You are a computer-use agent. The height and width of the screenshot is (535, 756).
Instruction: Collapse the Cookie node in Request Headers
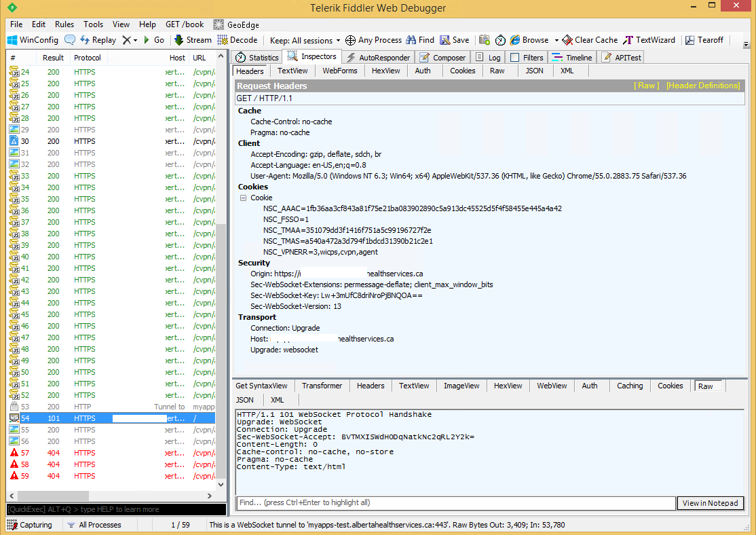click(243, 198)
